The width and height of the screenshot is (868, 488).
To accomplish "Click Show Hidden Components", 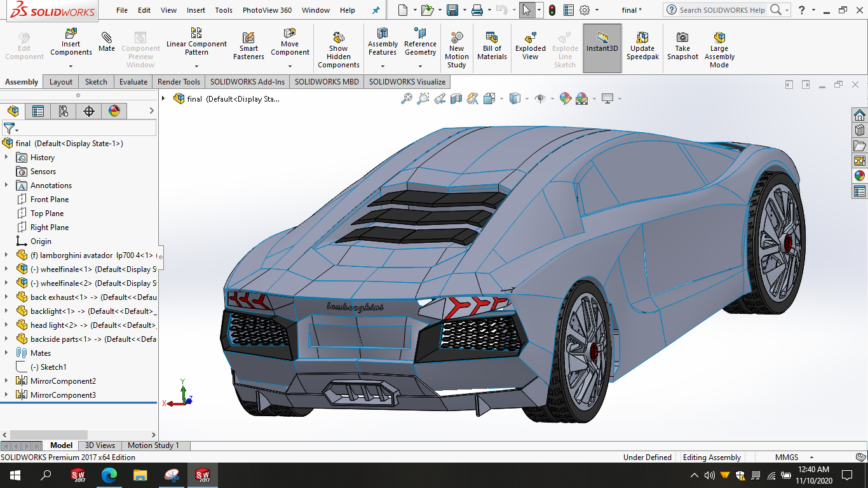I will [339, 50].
